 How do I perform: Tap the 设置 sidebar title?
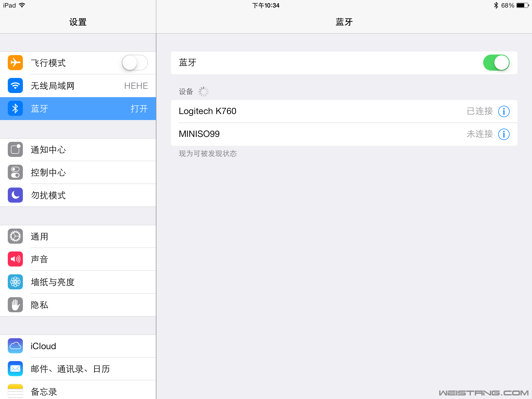tap(78, 22)
